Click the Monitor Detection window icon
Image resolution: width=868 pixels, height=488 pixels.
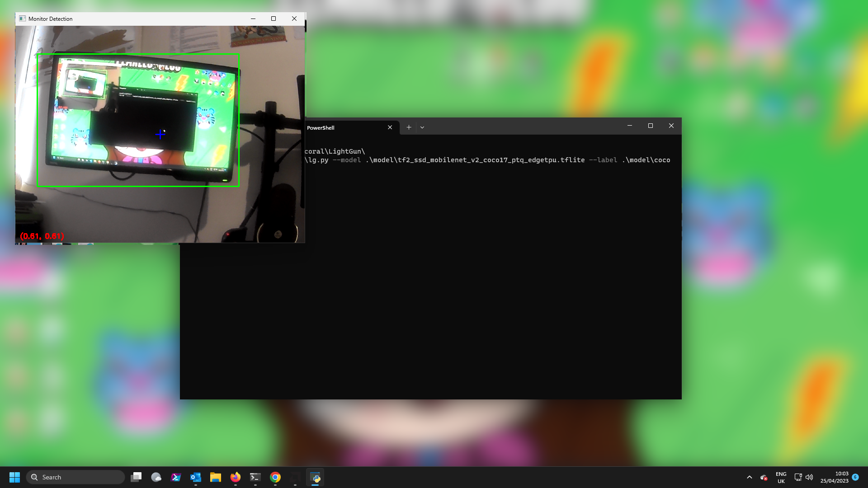21,19
